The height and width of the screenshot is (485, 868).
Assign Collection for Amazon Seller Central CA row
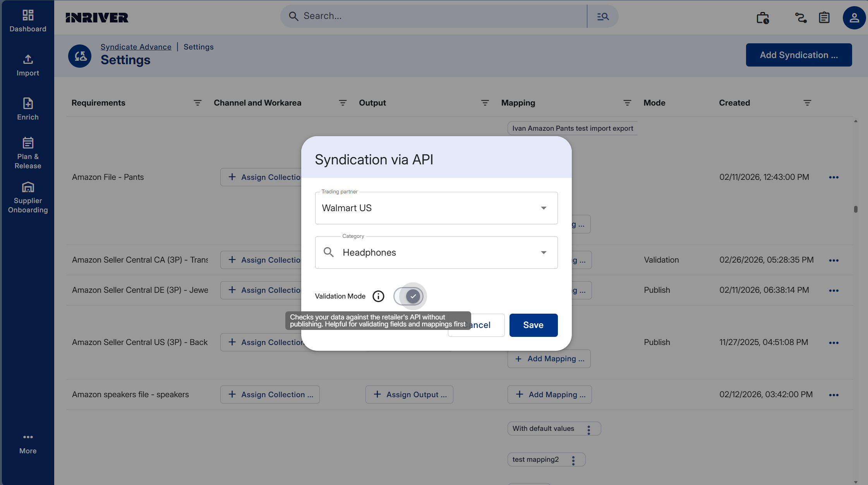[x=261, y=260]
